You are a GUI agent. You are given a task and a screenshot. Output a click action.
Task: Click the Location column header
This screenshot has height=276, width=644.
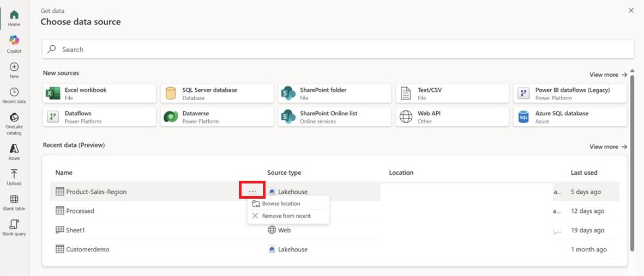401,173
